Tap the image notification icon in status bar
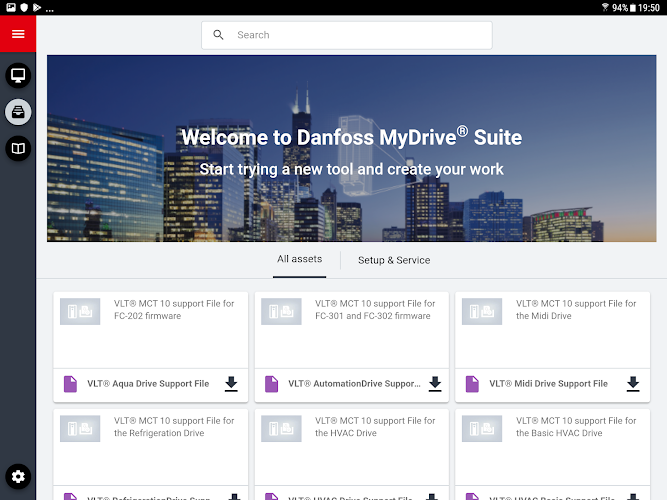The width and height of the screenshot is (667, 500). click(x=11, y=7)
